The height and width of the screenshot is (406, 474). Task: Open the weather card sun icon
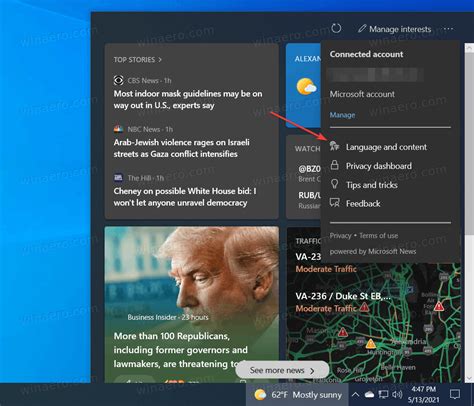coord(306,86)
